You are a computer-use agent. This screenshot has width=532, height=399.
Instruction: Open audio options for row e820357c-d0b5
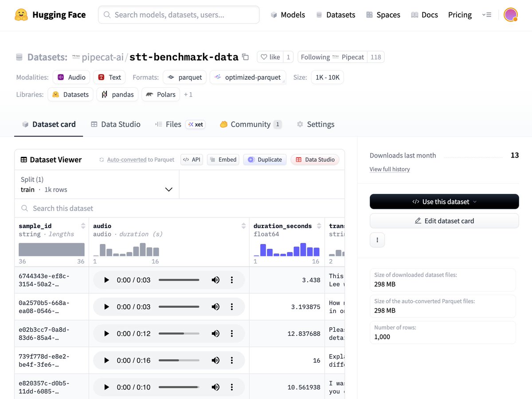(231, 387)
